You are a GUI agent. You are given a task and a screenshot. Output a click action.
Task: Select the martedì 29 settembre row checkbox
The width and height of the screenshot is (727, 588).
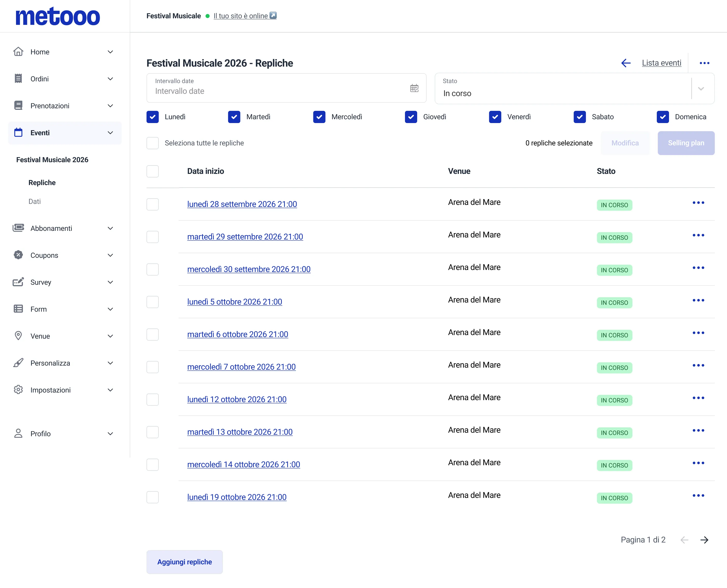coord(153,237)
